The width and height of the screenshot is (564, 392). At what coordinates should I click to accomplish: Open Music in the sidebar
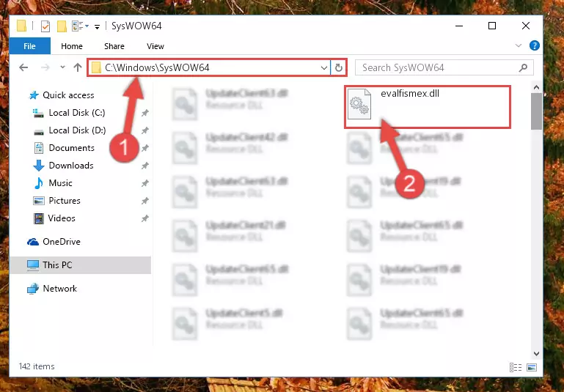(x=60, y=183)
